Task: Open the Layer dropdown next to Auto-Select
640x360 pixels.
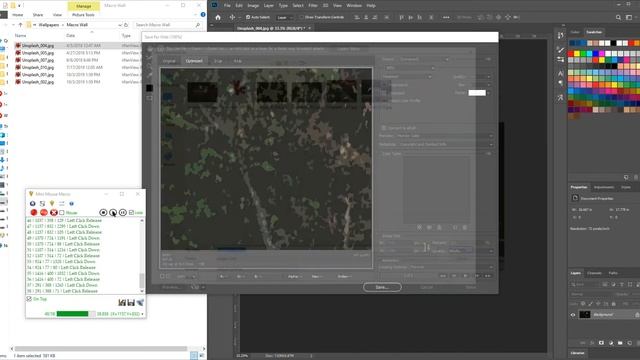Action: click(x=284, y=18)
